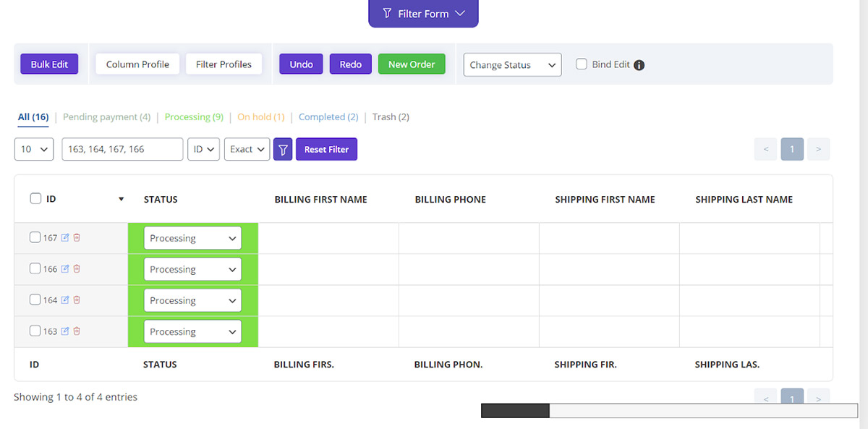Click the Bulk Edit button
This screenshot has height=429, width=868.
(49, 64)
